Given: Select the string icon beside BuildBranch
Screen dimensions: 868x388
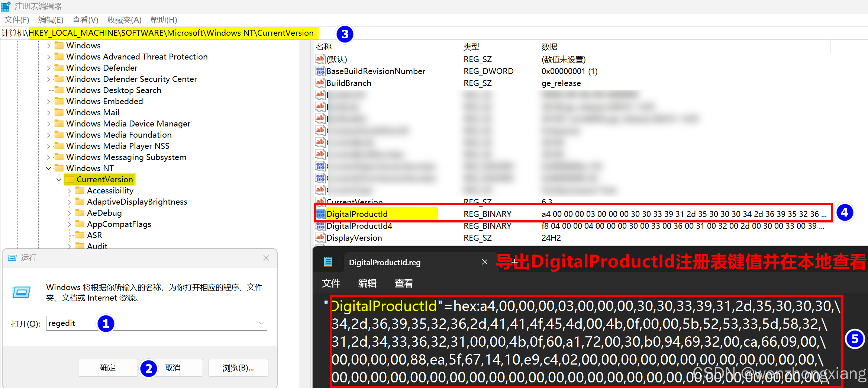Looking at the screenshot, I should click(x=320, y=83).
